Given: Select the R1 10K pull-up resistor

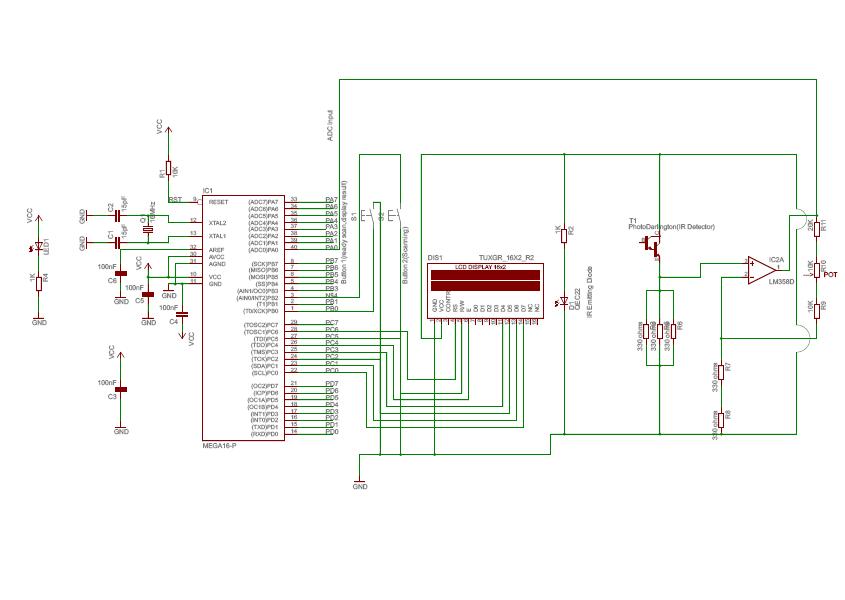Looking at the screenshot, I should (x=168, y=171).
